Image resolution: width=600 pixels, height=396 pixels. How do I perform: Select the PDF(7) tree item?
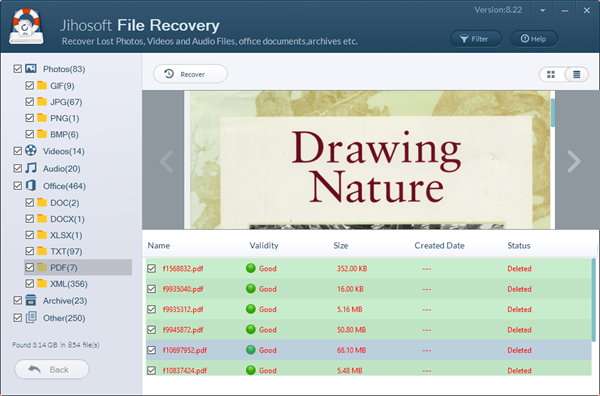(x=78, y=267)
